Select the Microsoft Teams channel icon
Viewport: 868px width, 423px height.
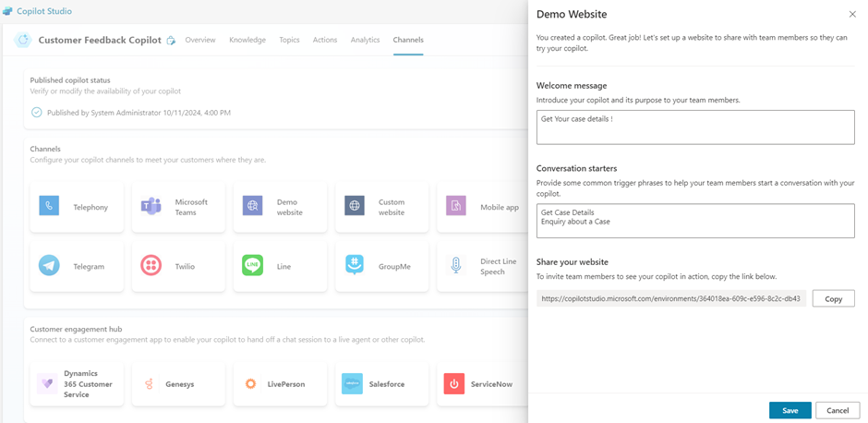click(151, 206)
